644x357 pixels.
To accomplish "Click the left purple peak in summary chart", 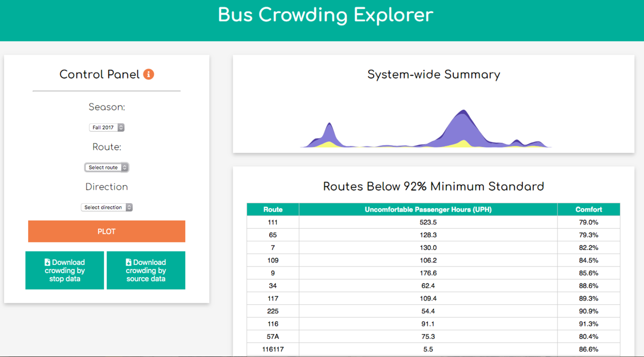I will (329, 133).
